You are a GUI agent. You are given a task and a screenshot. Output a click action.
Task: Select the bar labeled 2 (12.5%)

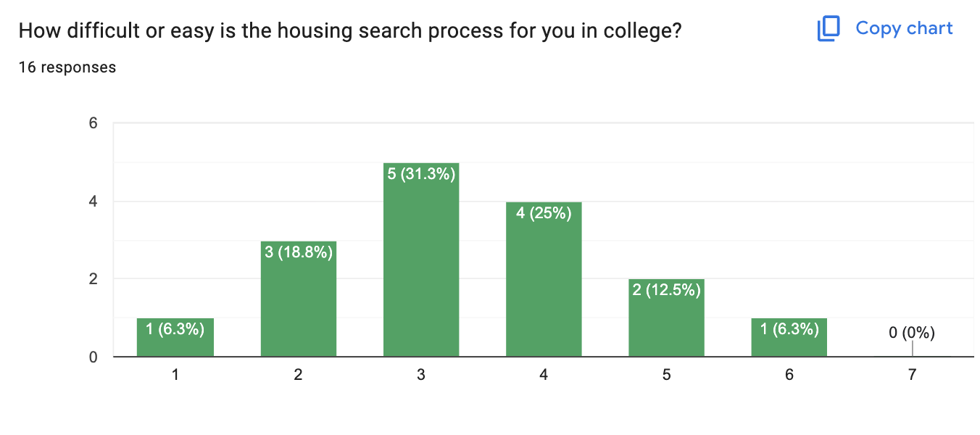[666, 318]
